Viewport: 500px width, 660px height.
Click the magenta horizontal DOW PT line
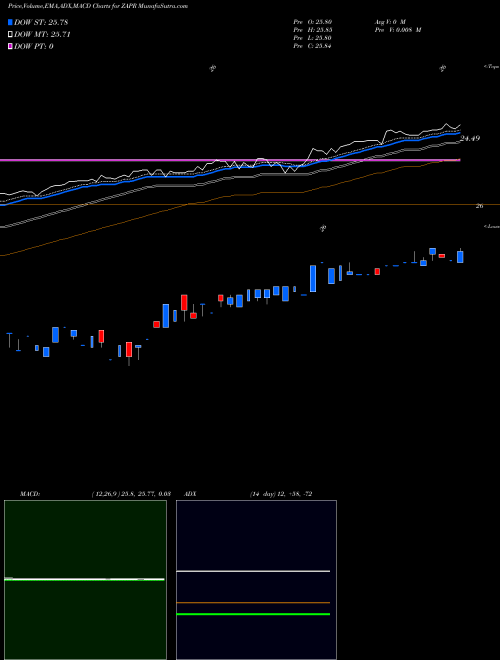[x=229, y=160]
